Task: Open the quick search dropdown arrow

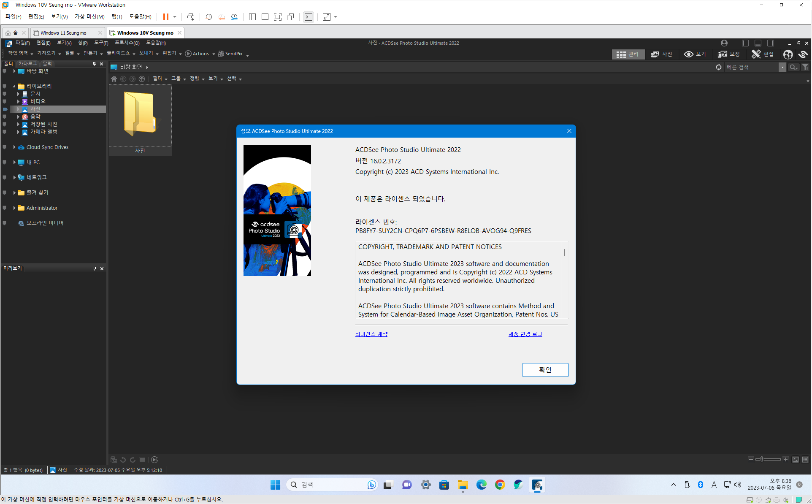Action: tap(782, 67)
